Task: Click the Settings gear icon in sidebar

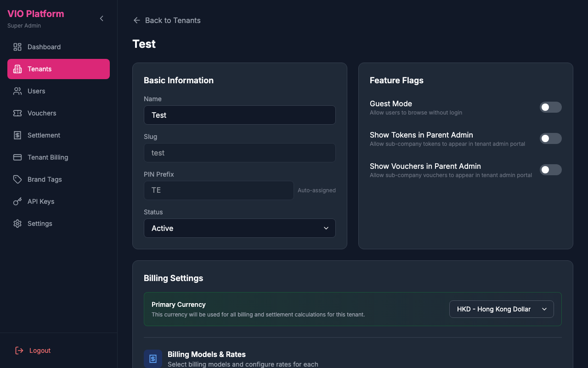Action: (17, 224)
